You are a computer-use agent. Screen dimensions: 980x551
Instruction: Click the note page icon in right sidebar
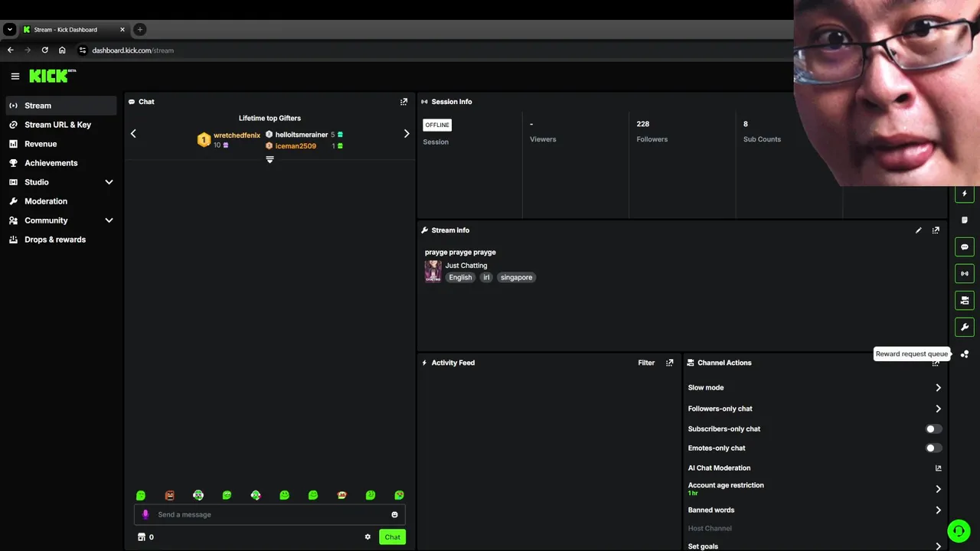[x=965, y=220]
